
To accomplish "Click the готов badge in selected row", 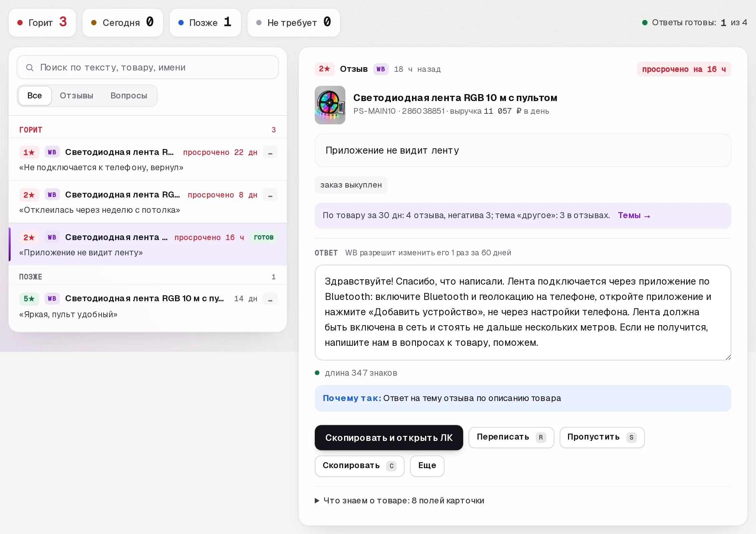I will pyautogui.click(x=264, y=237).
